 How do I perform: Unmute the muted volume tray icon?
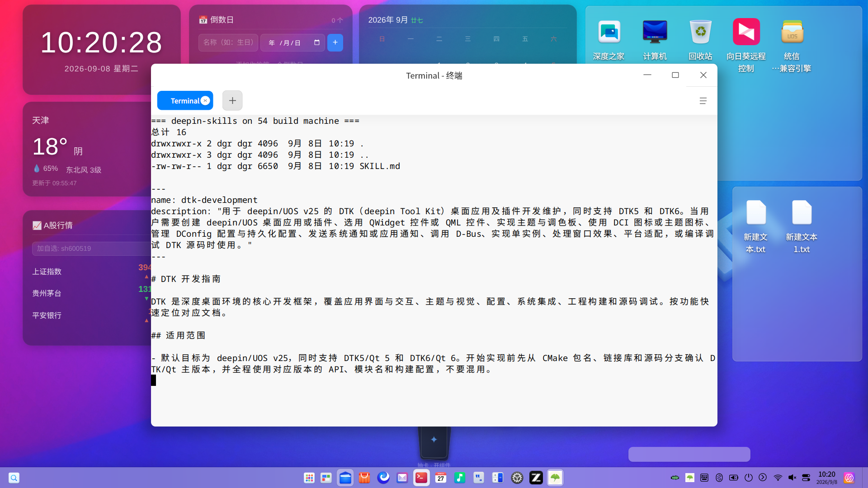792,478
